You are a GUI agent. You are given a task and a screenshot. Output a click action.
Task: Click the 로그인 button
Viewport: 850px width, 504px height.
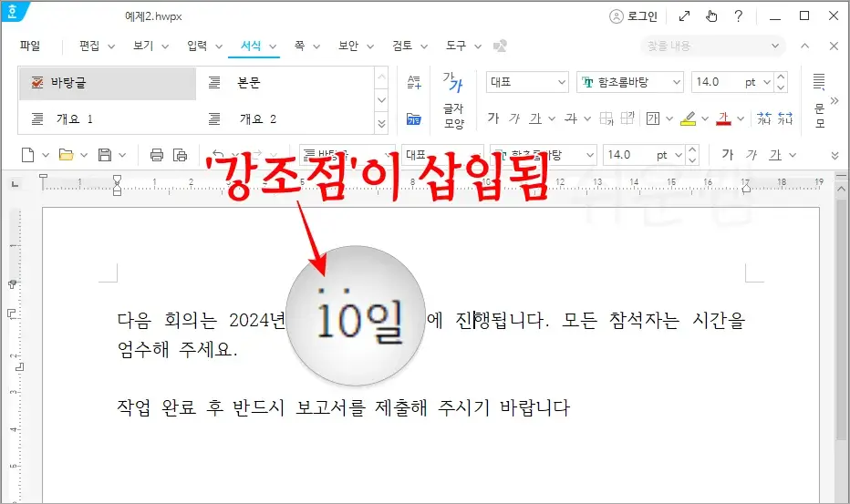[633, 16]
